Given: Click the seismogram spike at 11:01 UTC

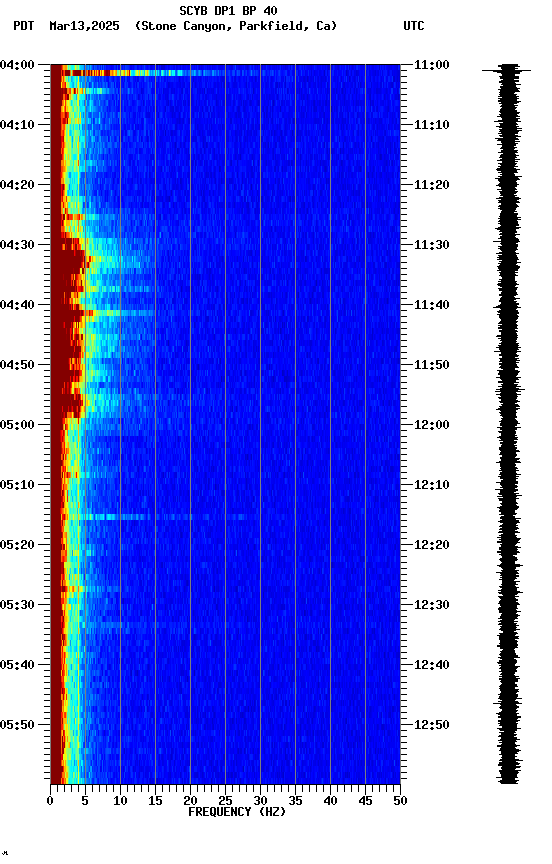Looking at the screenshot, I should 507,71.
